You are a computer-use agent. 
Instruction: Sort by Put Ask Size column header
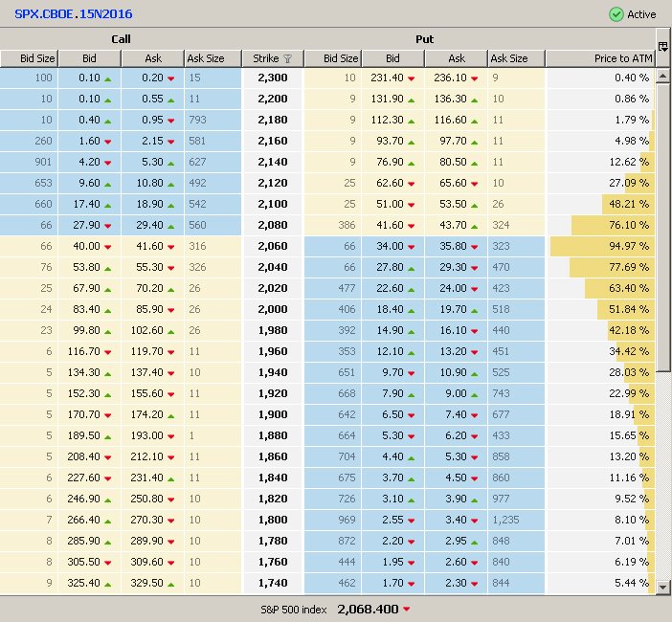pos(516,58)
